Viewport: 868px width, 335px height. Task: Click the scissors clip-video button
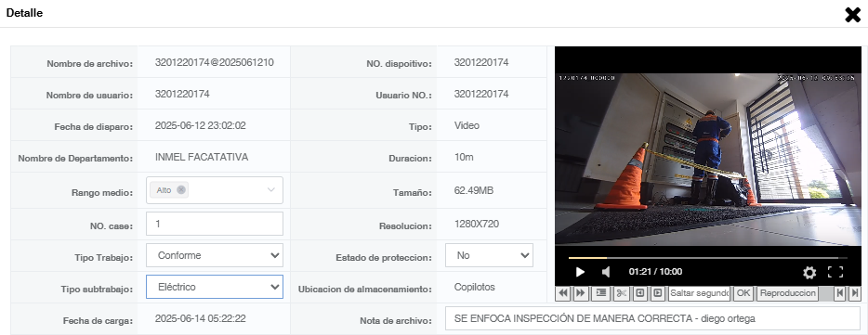pos(621,293)
